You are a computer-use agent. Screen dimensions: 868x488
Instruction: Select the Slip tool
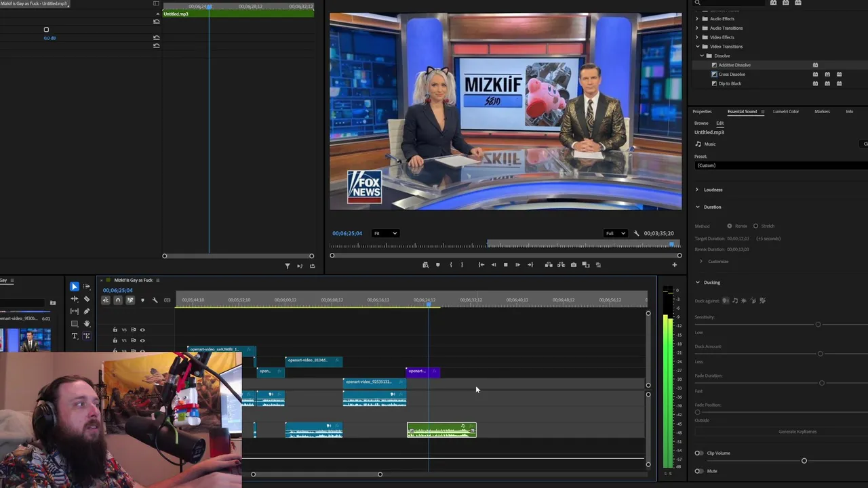(75, 311)
